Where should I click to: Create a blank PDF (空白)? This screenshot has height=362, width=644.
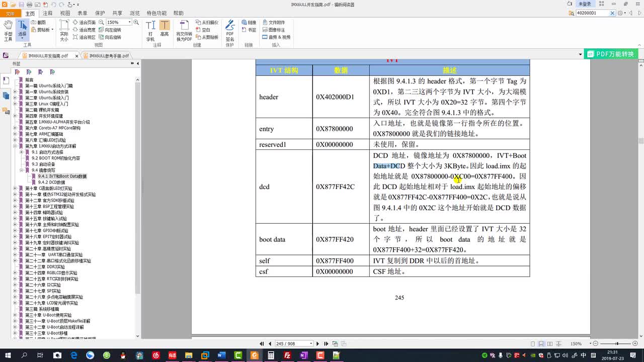203,30
